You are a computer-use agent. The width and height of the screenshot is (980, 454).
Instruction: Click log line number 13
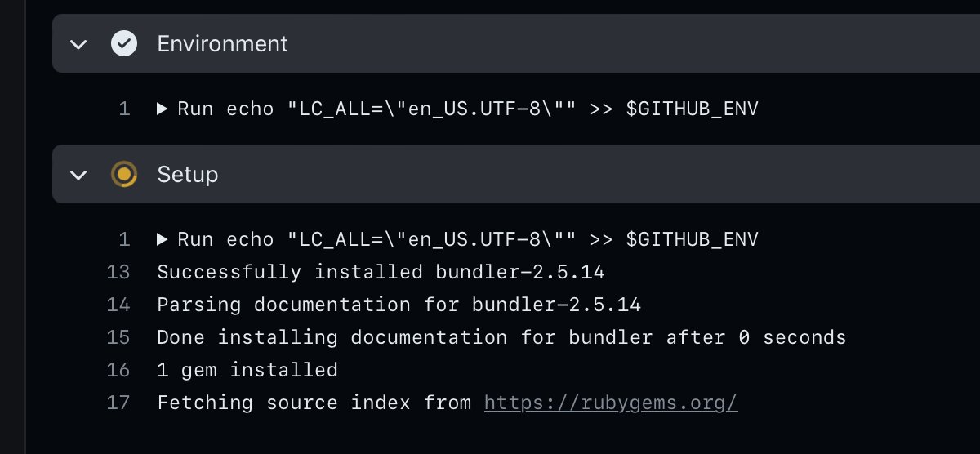point(118,272)
